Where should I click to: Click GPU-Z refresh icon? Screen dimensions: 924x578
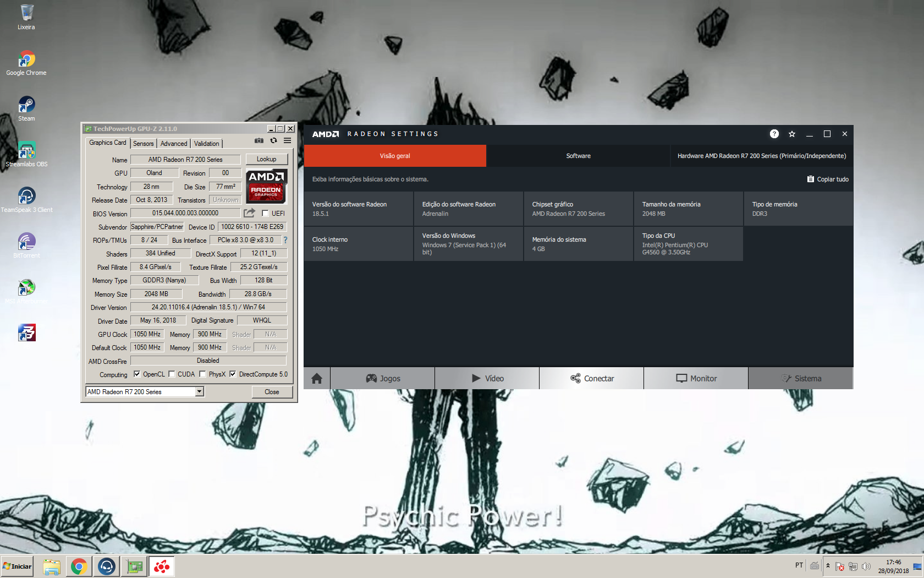(x=273, y=141)
